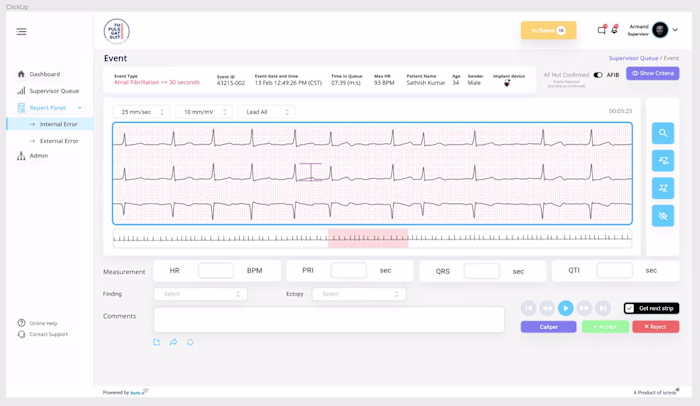Go to Dashboard
This screenshot has width=700, height=406.
tap(45, 74)
